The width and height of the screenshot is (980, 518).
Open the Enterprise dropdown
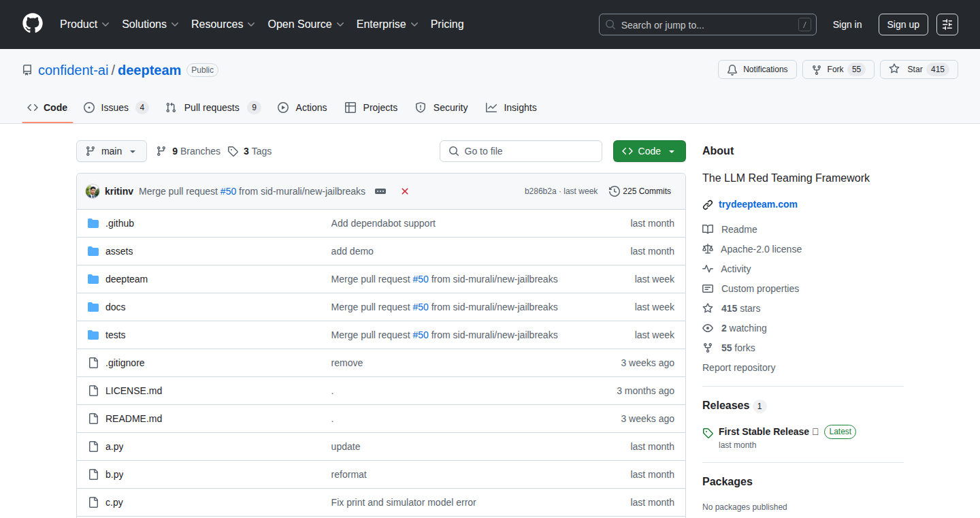(387, 25)
